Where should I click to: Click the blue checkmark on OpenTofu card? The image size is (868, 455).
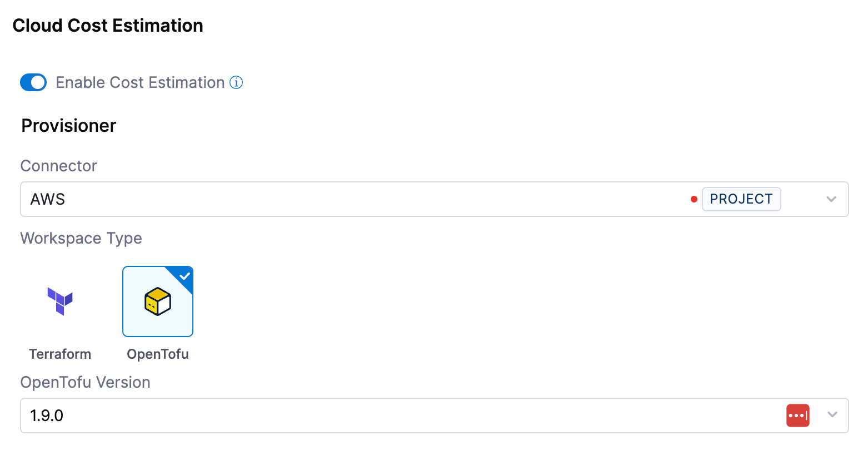click(x=185, y=275)
